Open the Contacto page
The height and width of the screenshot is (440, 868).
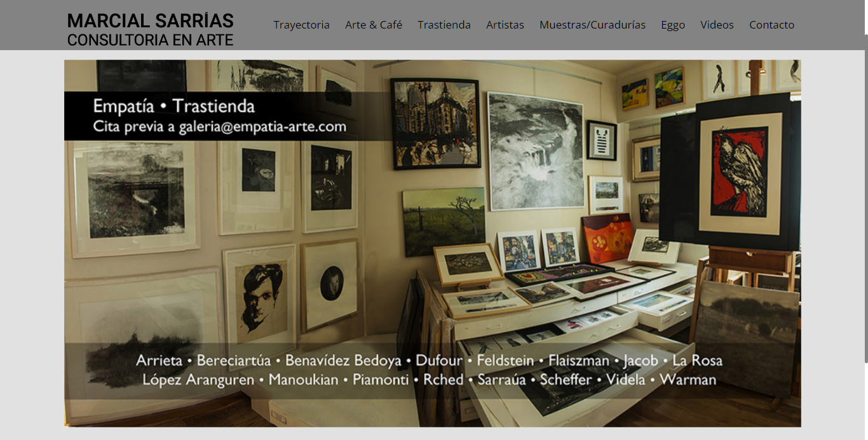(771, 25)
